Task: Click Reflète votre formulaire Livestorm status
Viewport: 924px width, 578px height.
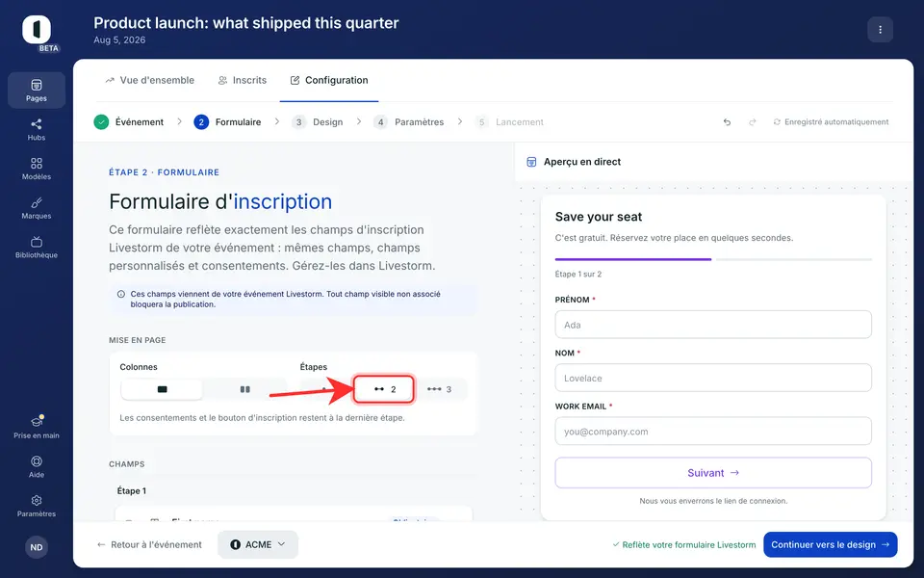Action: coord(683,544)
